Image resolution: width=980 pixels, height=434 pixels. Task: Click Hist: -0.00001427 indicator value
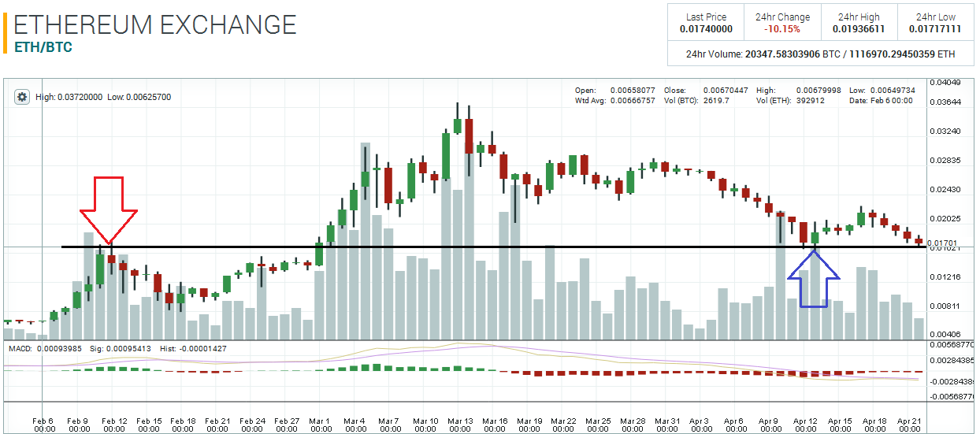tap(193, 348)
